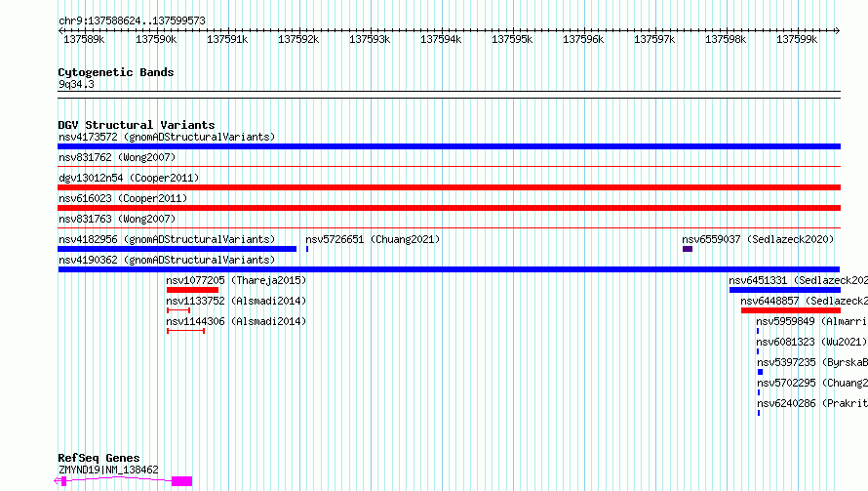The width and height of the screenshot is (868, 491).
Task: Click the 137599k ruler tick label
Action: pos(797,39)
